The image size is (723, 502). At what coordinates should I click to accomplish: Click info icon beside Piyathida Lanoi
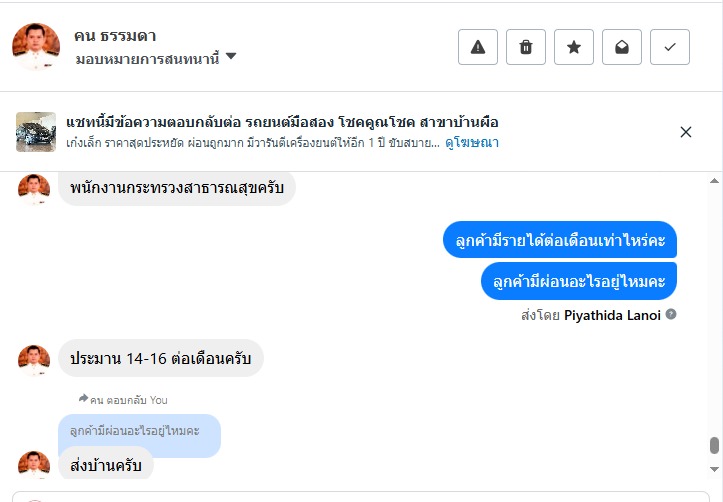(671, 314)
